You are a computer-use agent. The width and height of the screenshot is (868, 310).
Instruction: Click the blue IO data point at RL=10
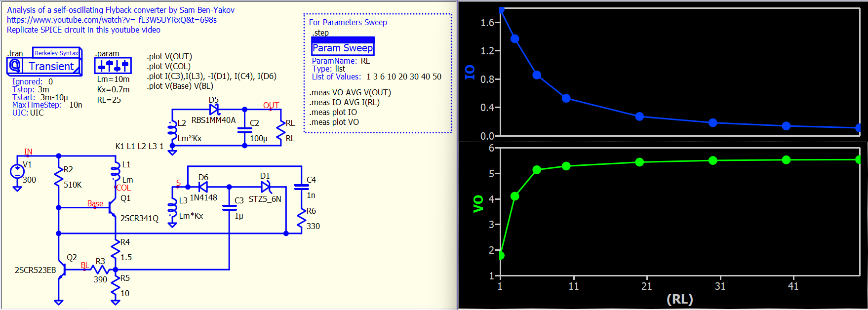click(566, 98)
